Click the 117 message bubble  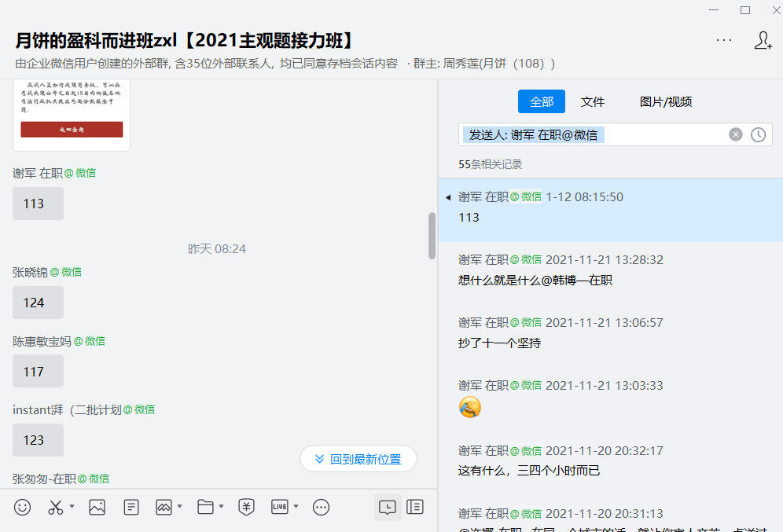tap(38, 372)
